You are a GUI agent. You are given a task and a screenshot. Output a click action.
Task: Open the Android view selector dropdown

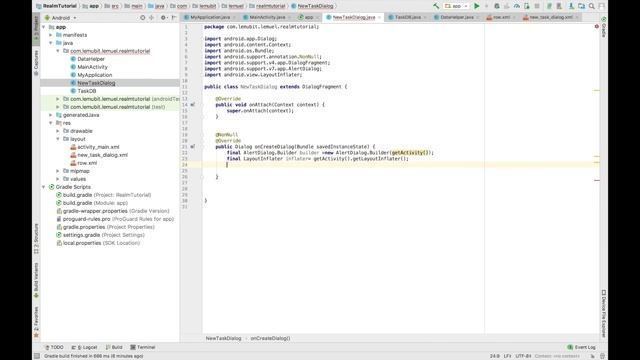[x=60, y=18]
